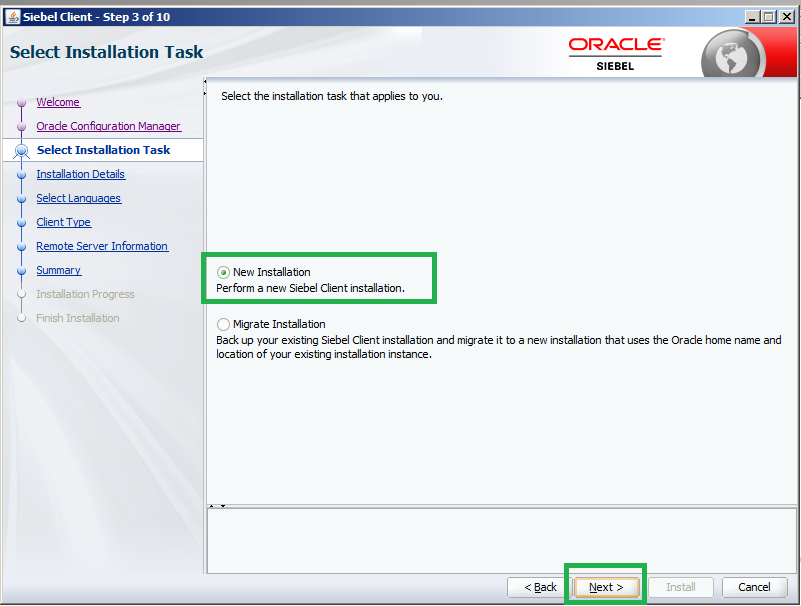801x606 pixels.
Task: Click the step indicator beside Client Type
Action: pos(22,222)
